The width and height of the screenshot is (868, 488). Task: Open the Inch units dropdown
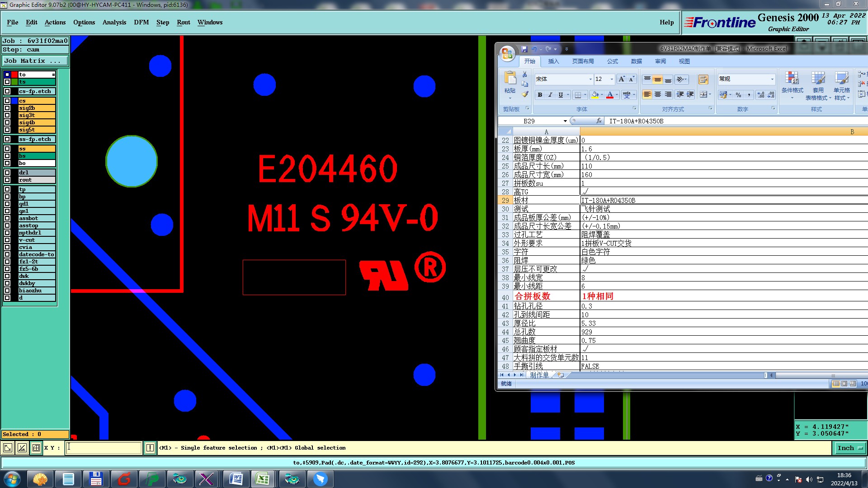coord(850,448)
